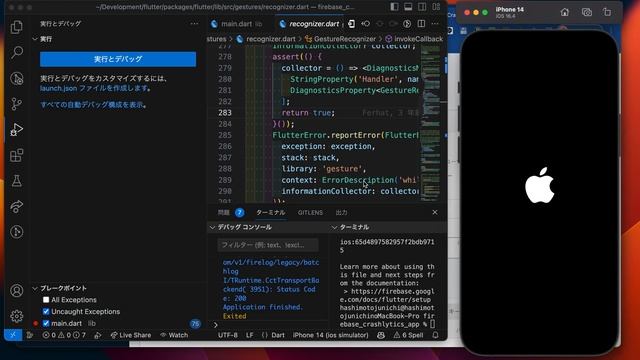Open the Explorer view in activity bar

click(x=17, y=27)
